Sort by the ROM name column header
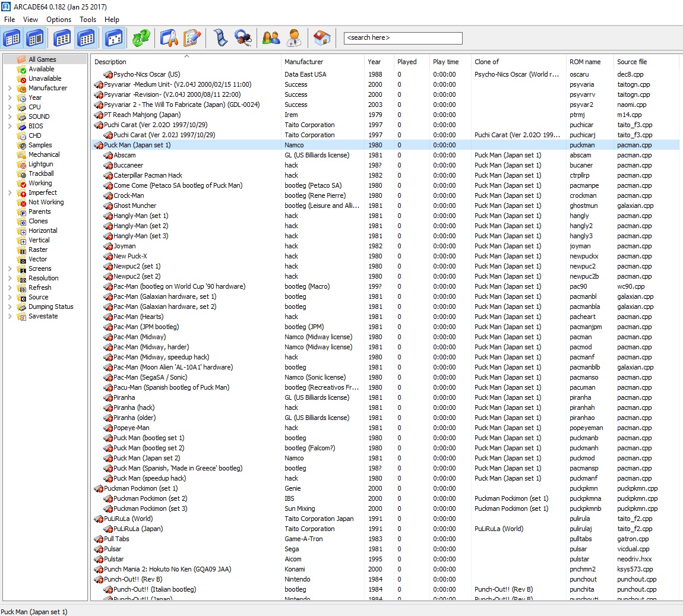Viewport: 683px width, 616px height. tap(590, 62)
